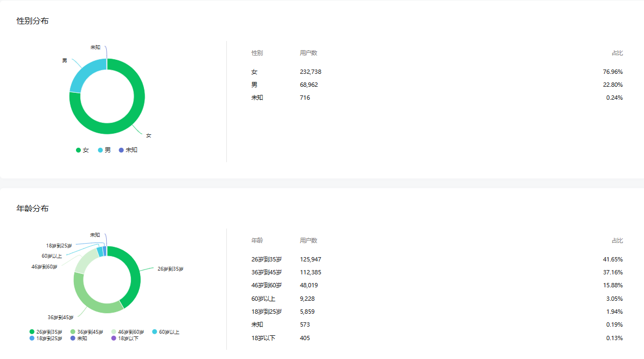
Task: Toggle the 未知 legend item in gender chart
Action: coord(128,150)
